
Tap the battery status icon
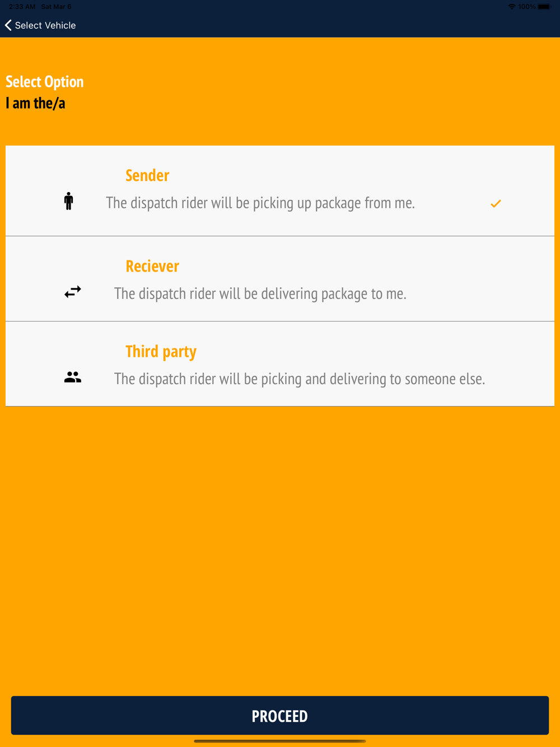545,7
